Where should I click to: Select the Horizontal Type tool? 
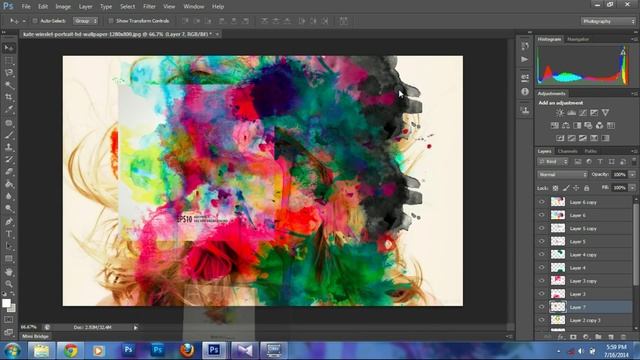(x=9, y=234)
